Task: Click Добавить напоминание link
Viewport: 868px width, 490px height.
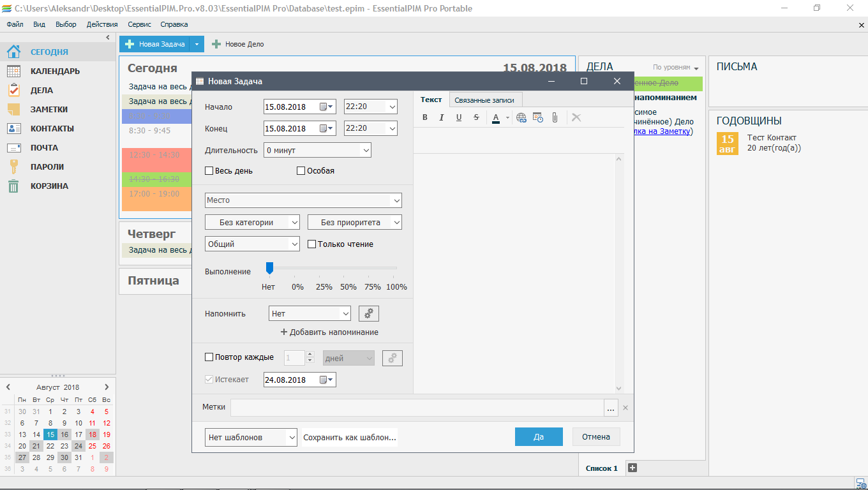Action: click(329, 332)
